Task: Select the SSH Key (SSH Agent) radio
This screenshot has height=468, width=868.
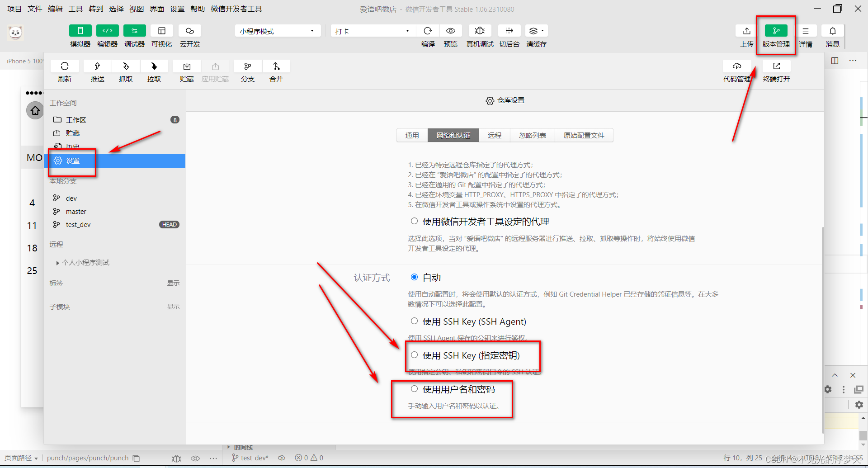Action: [x=414, y=321]
